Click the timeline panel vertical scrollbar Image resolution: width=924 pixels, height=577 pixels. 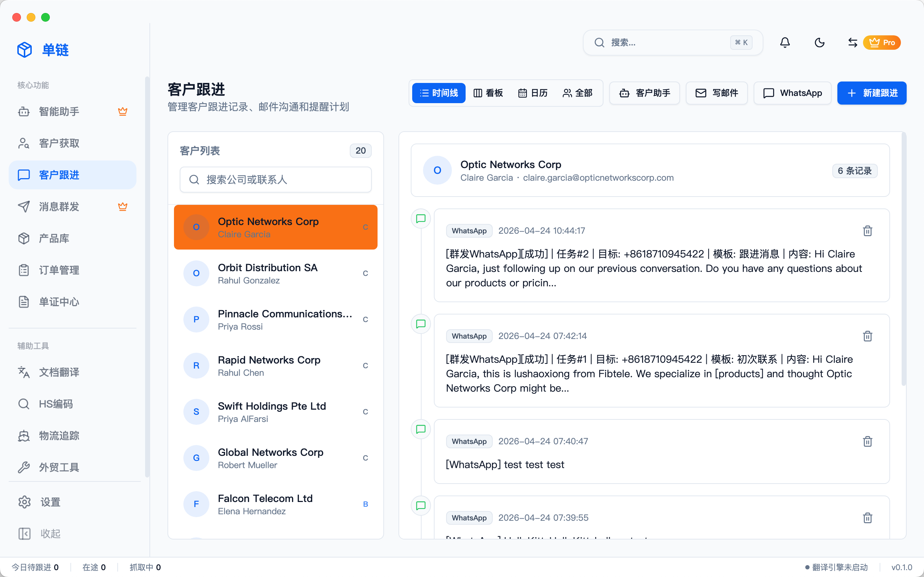click(x=903, y=260)
